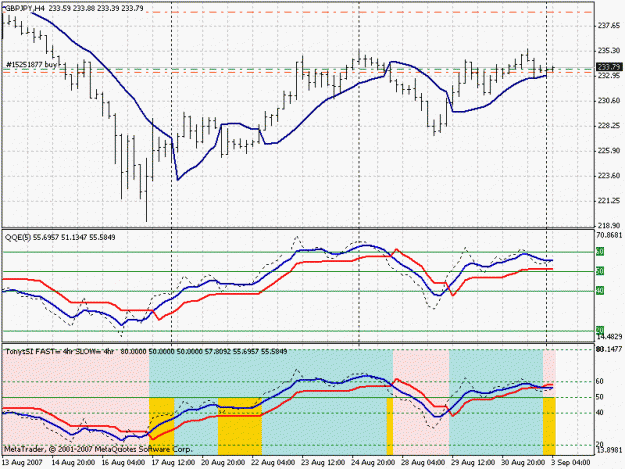
Task: Click the current price tag 233.79
Action: tap(609, 67)
